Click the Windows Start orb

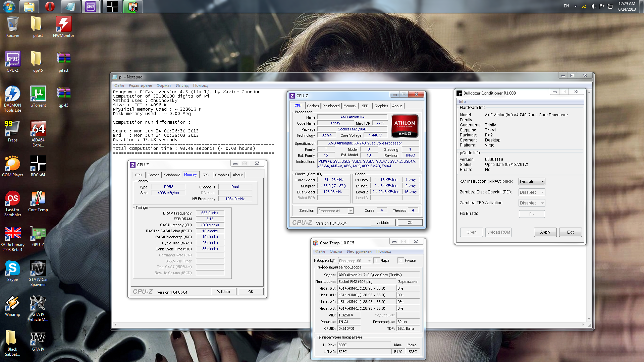(9, 6)
